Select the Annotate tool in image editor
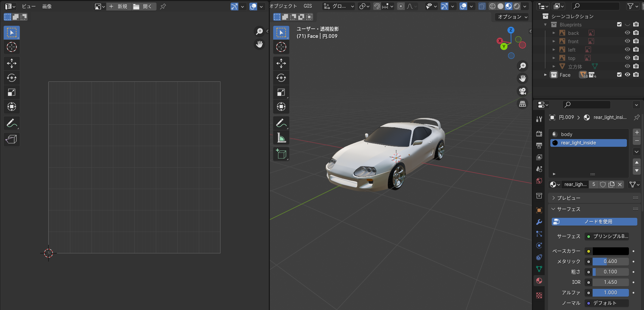 point(12,123)
